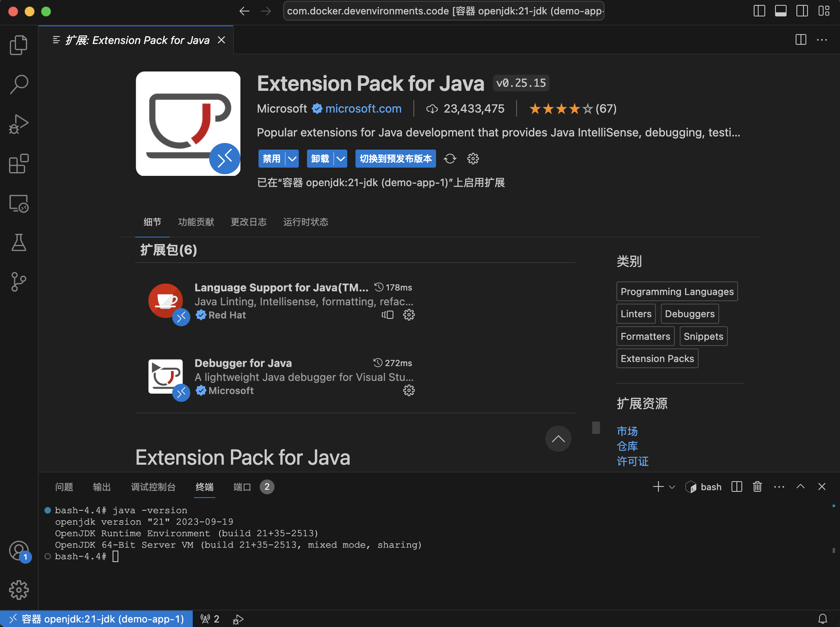Viewport: 840px width, 627px height.
Task: Click the 禁用 disable button
Action: (x=272, y=159)
